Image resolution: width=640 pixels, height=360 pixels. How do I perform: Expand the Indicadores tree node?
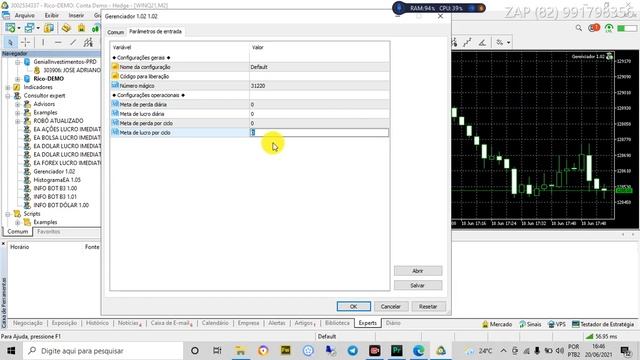(x=8, y=87)
